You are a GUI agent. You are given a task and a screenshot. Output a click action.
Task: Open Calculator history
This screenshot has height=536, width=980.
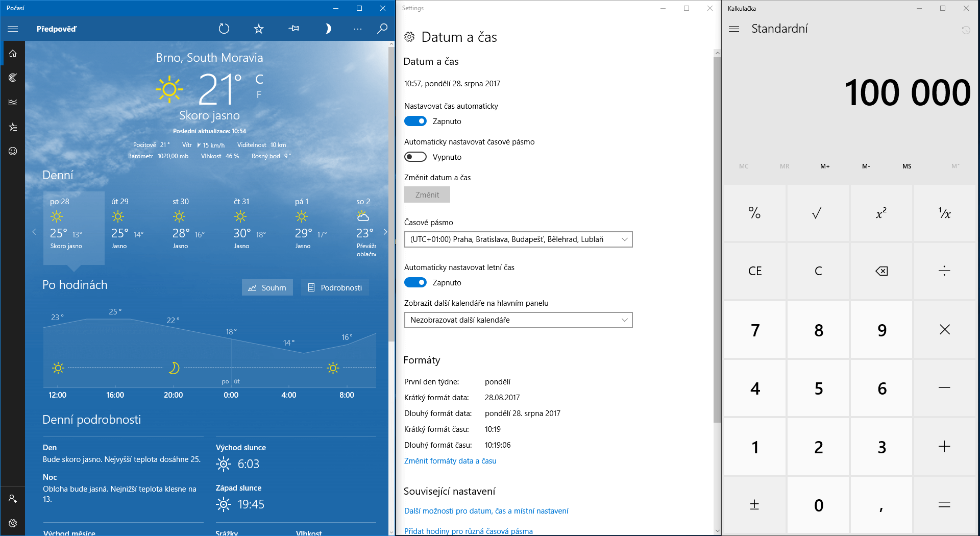point(966,31)
